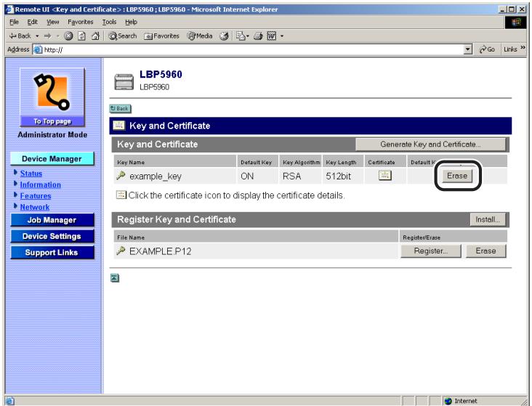This screenshot has width=532, height=406.
Task: Open Device Manager in sidebar
Action: (x=52, y=159)
